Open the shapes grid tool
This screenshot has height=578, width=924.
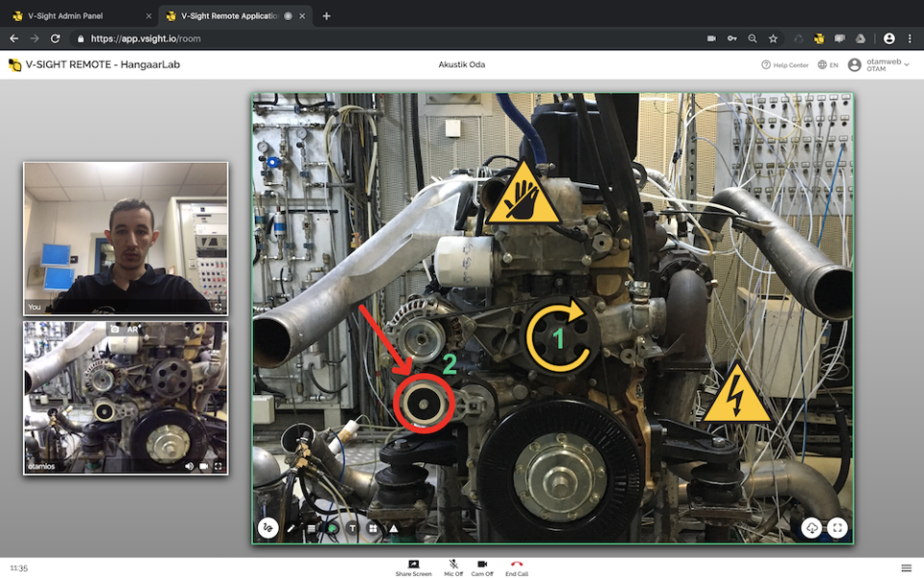[x=373, y=528]
